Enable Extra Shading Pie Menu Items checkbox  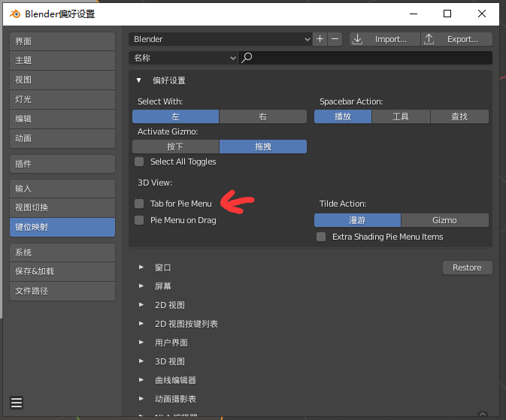coord(321,237)
